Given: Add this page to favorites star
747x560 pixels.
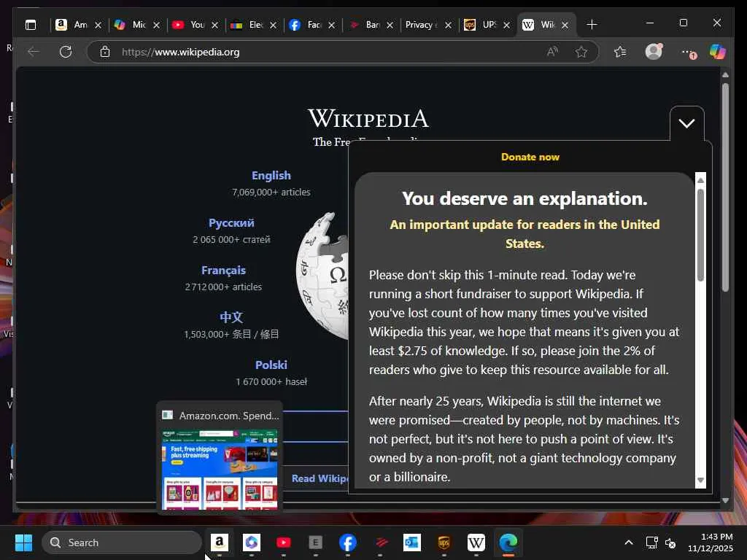Looking at the screenshot, I should tap(581, 52).
